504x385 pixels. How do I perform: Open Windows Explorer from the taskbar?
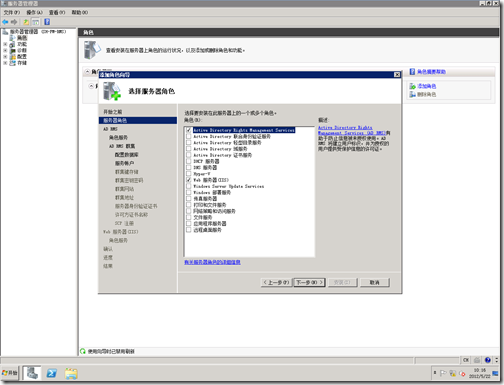71,373
